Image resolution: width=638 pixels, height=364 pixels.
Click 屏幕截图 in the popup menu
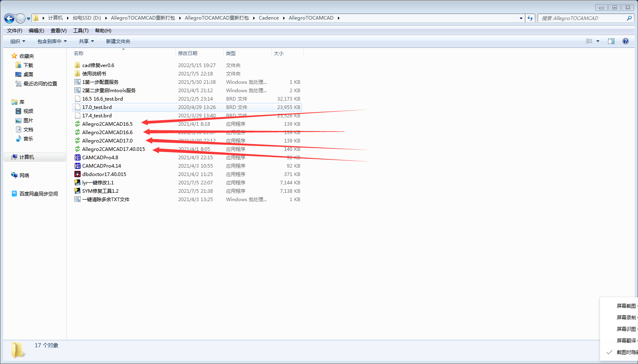[x=626, y=306]
